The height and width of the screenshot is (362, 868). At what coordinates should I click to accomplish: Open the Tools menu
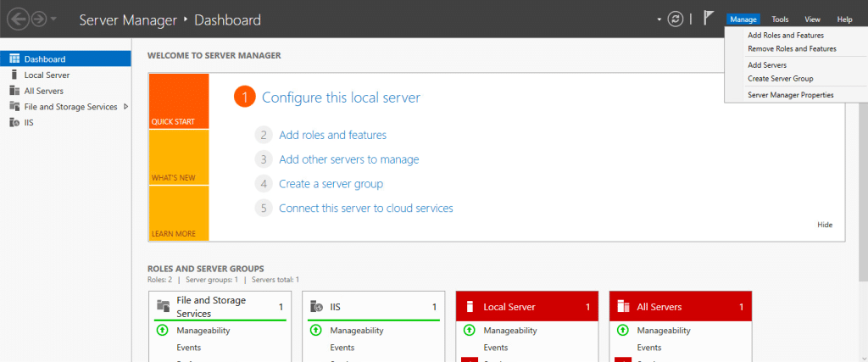pyautogui.click(x=780, y=19)
